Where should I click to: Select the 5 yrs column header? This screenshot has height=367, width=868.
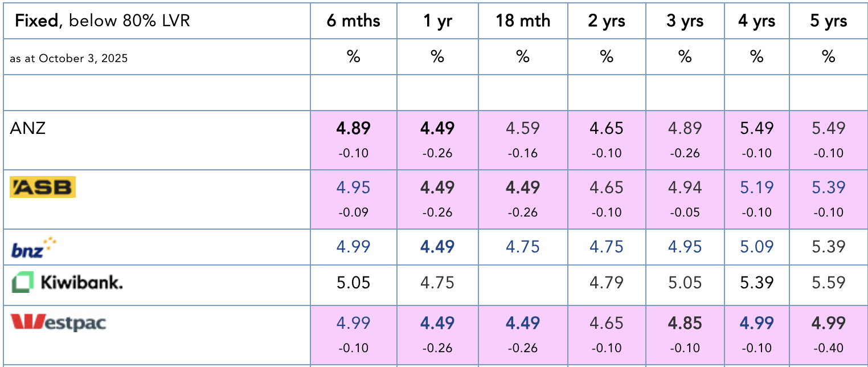pyautogui.click(x=829, y=21)
